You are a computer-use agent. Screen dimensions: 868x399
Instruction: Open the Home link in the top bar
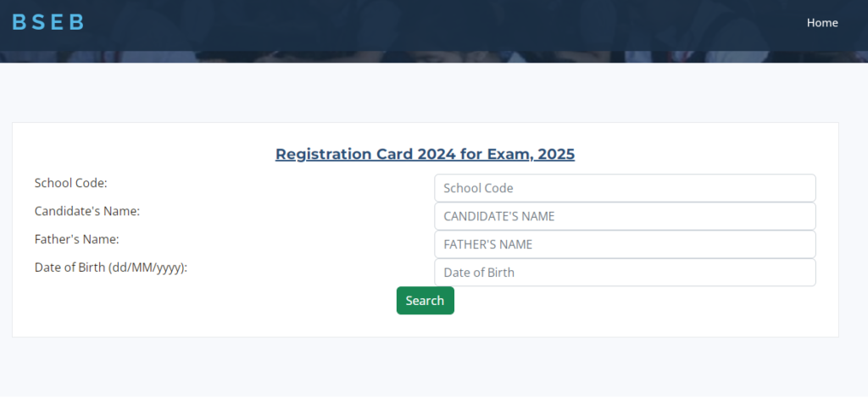pyautogui.click(x=821, y=23)
